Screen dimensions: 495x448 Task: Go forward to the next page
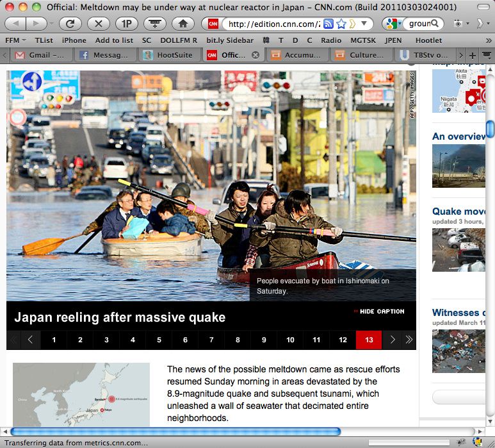37,24
